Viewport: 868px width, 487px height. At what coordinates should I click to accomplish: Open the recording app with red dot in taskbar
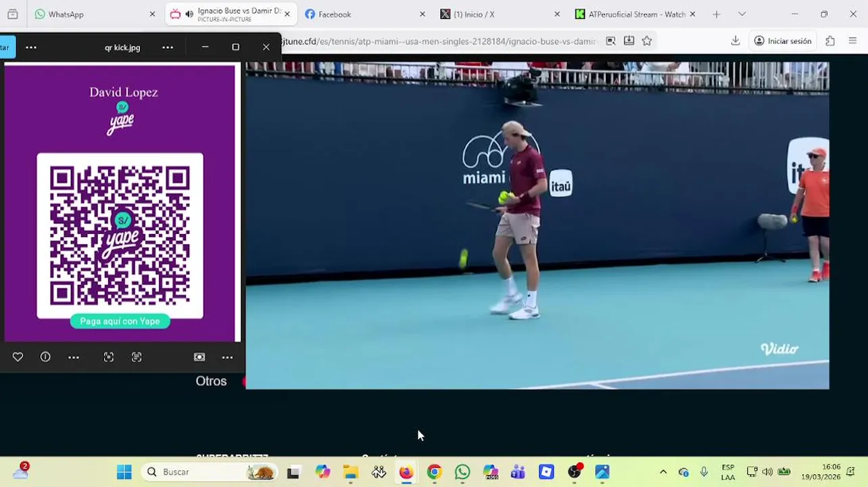[x=575, y=472]
